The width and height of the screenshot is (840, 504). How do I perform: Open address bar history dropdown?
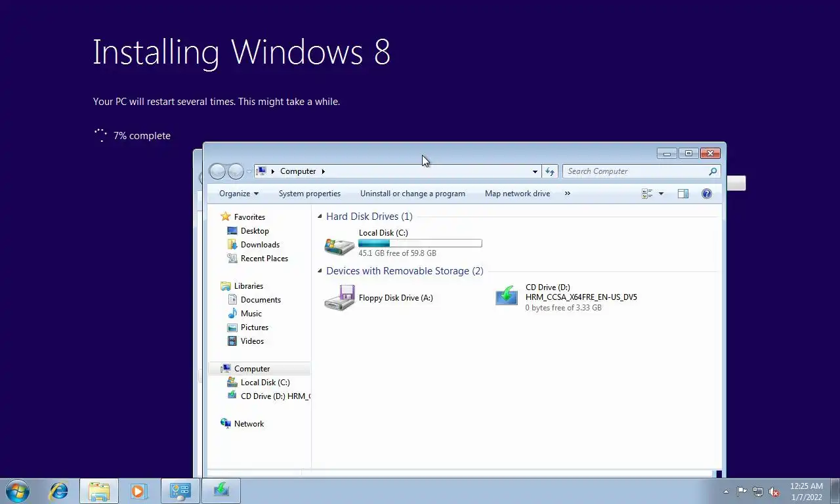[x=535, y=171]
